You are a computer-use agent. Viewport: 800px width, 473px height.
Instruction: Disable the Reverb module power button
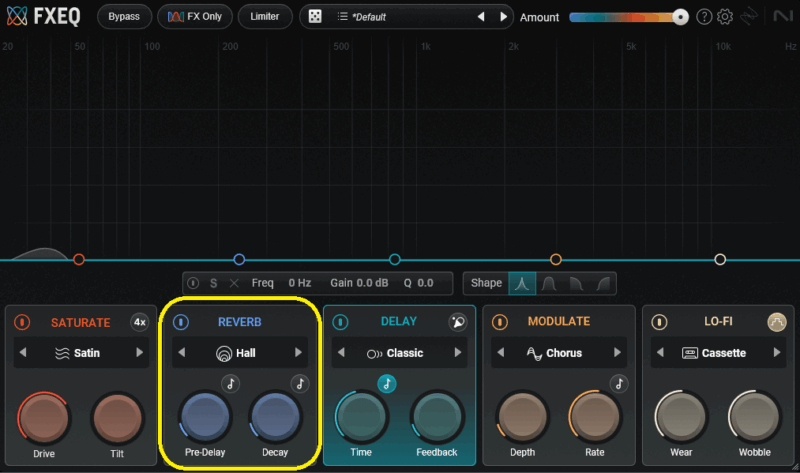(181, 322)
